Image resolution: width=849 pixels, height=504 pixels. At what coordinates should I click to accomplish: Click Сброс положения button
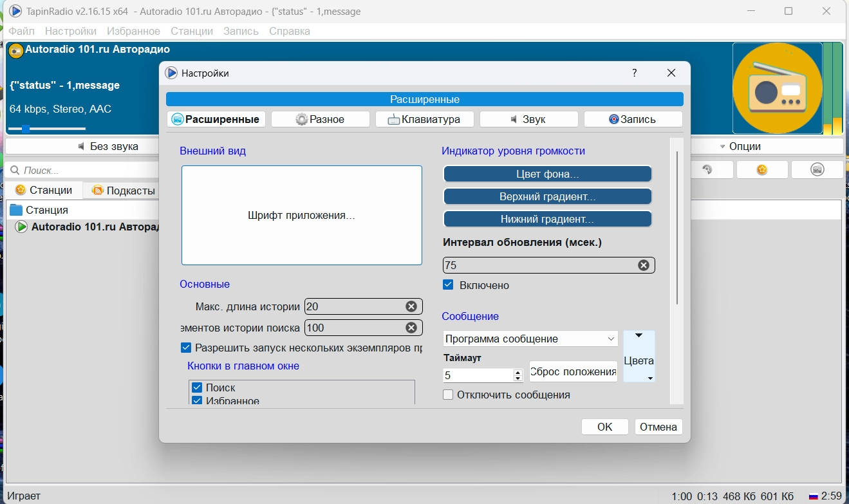point(573,371)
